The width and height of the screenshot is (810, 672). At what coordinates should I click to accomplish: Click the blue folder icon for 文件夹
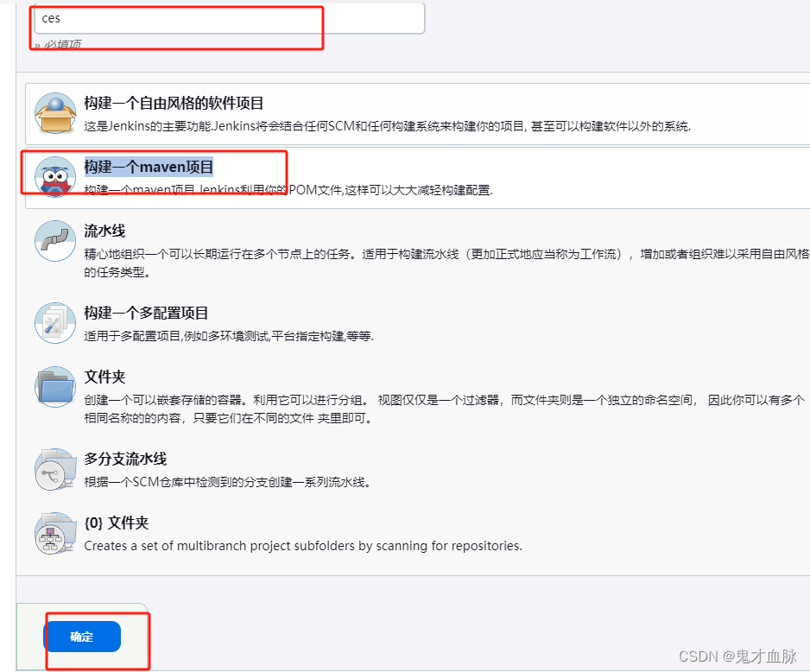[55, 387]
